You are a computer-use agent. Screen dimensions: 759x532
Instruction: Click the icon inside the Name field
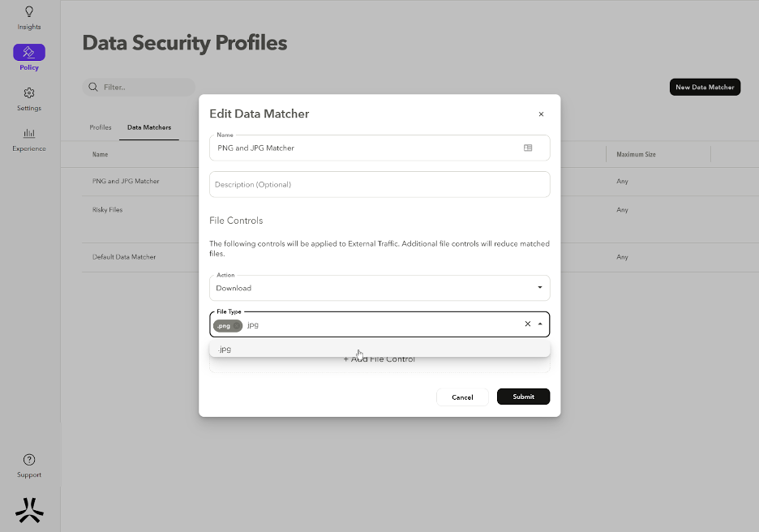click(x=528, y=148)
